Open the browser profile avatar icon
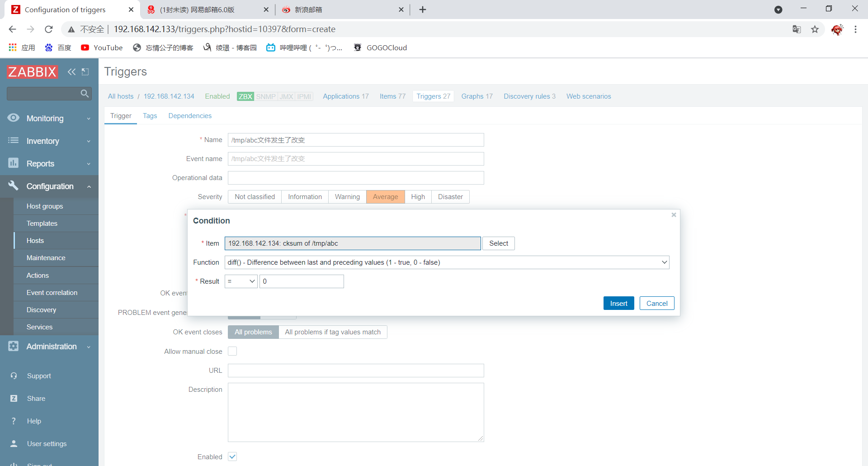868x466 pixels. [x=837, y=29]
